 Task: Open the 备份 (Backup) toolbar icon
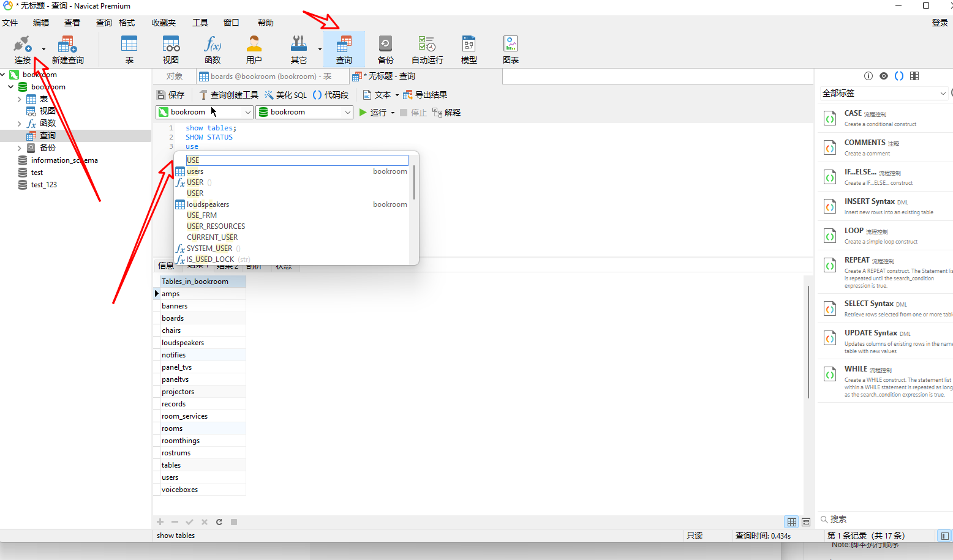385,48
